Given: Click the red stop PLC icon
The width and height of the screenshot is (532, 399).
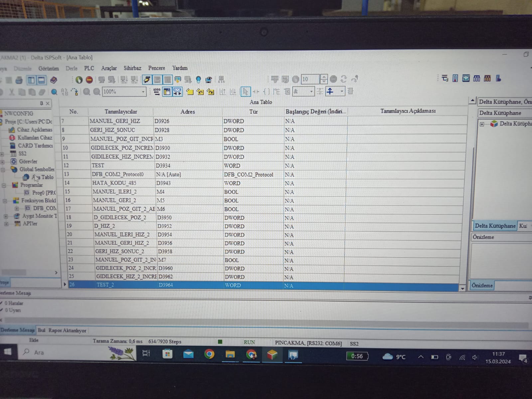Looking at the screenshot, I should 89,80.
